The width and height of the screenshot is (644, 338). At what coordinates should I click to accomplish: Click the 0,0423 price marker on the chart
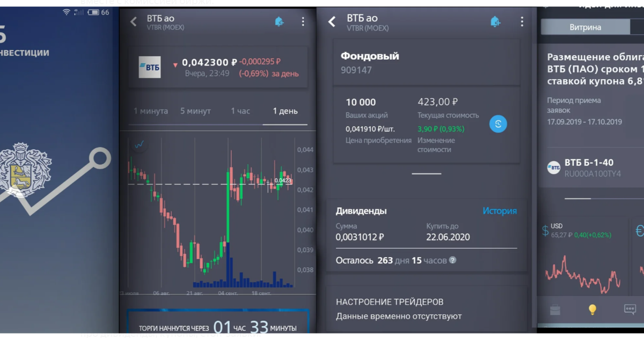coord(283,181)
